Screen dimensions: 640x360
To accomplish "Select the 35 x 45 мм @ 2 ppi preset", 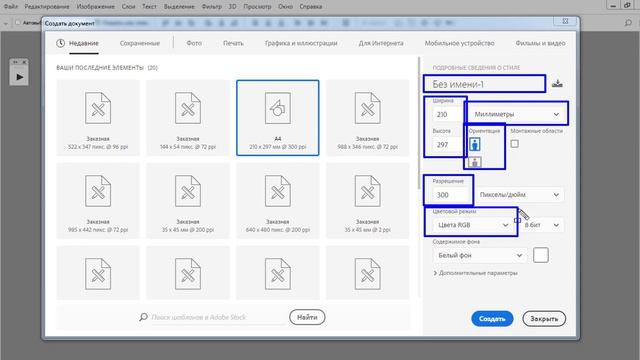I will click(367, 201).
